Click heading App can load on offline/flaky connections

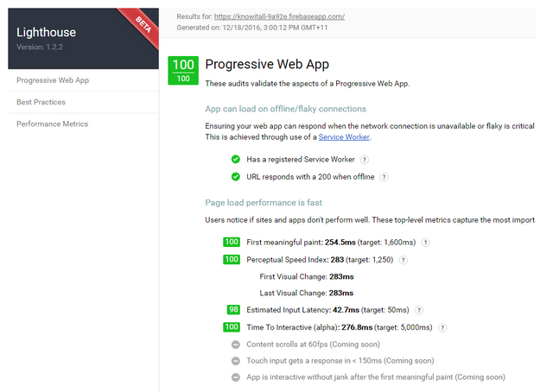[x=286, y=109]
